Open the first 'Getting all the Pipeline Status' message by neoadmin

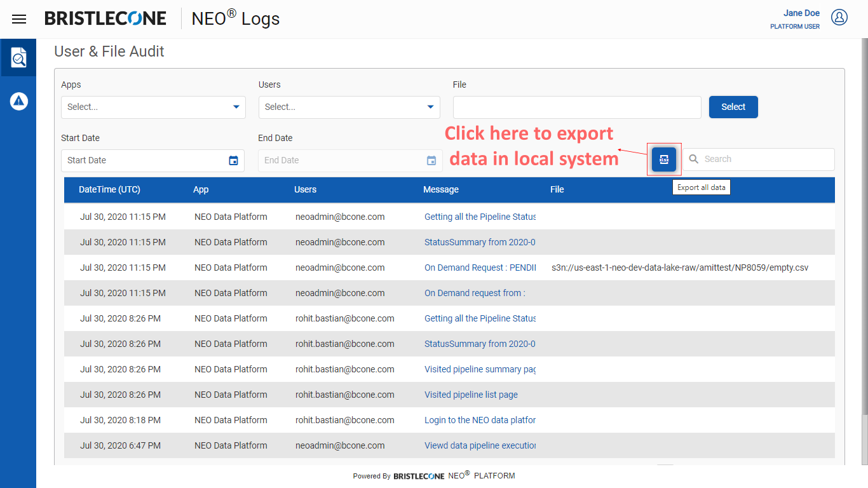480,217
